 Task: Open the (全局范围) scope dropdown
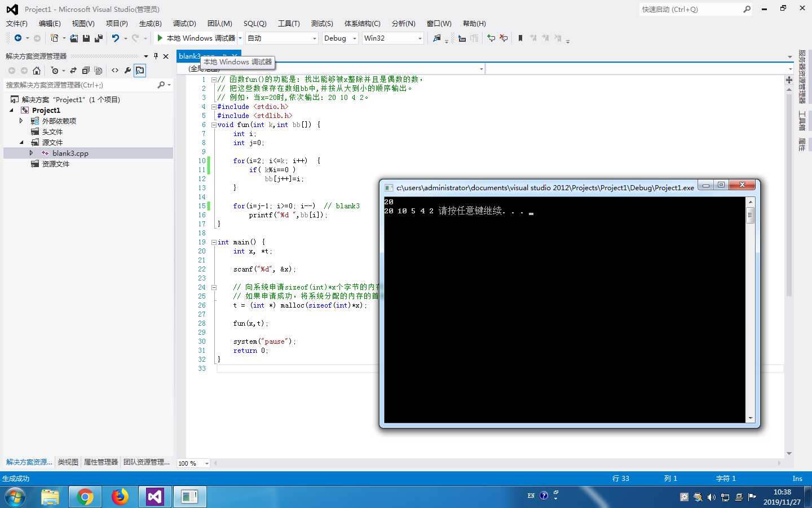click(481, 69)
